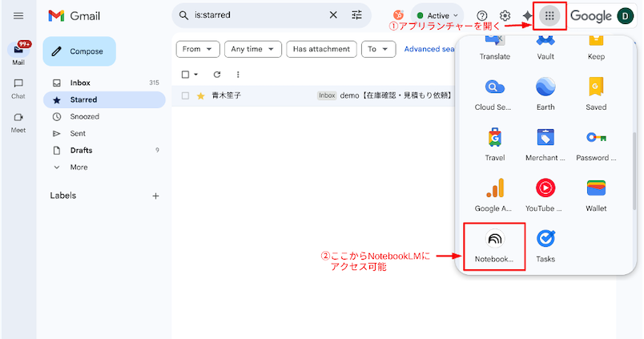Click the Inbox label tag on the email
The height and width of the screenshot is (339, 644).
click(327, 95)
